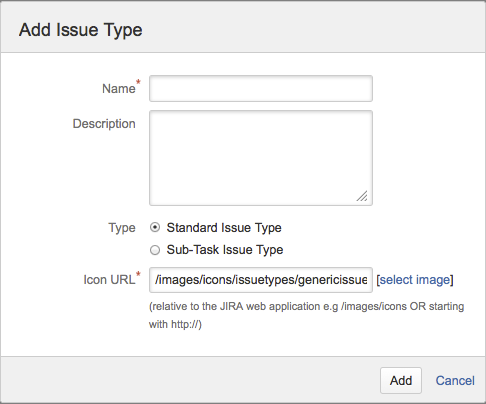Confirm with the Add button

(401, 381)
